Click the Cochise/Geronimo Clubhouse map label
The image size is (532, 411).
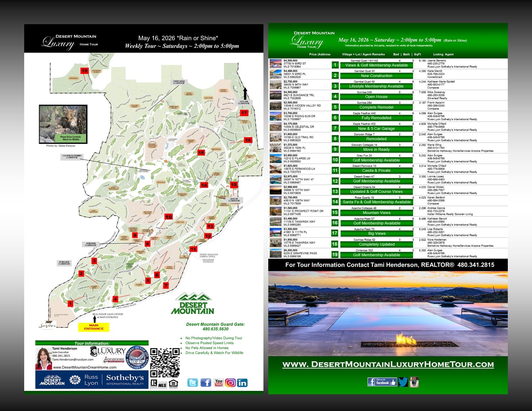point(72,157)
